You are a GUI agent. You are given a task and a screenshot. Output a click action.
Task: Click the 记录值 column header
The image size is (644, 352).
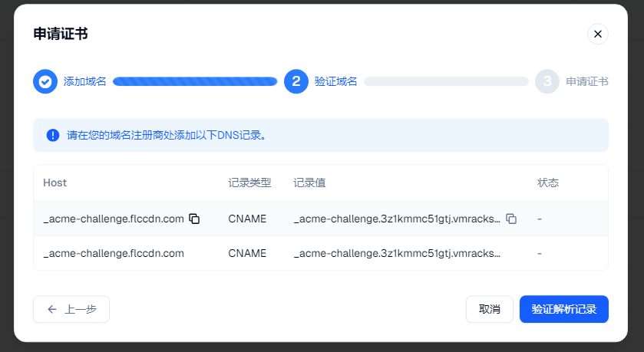point(309,183)
